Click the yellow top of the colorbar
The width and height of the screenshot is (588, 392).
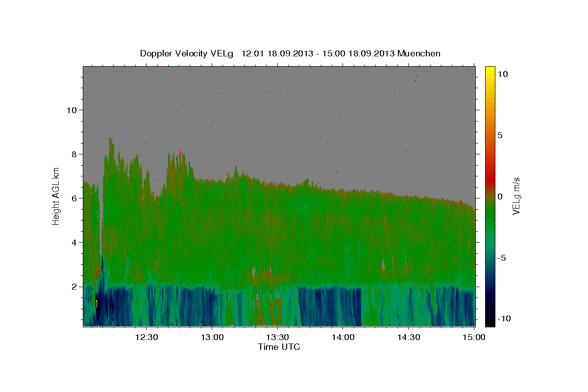[x=490, y=71]
